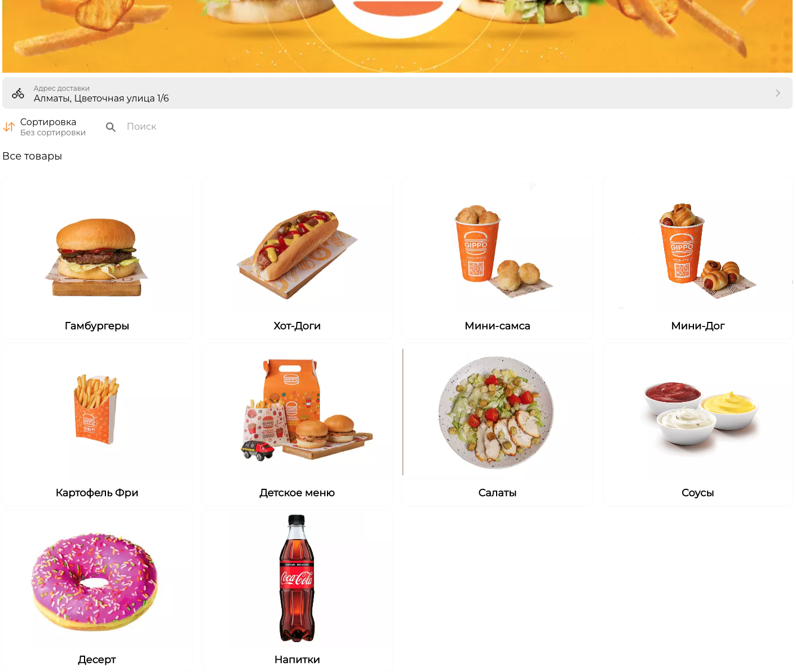Open the Сортировка sorting dropdown
The width and height of the screenshot is (796, 672).
45,127
